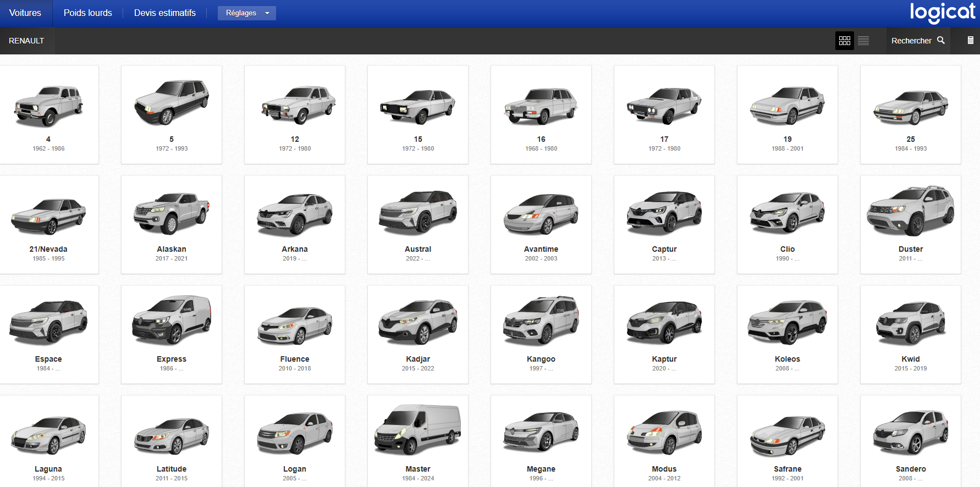
Task: Open the Avantime model card
Action: 541,225
